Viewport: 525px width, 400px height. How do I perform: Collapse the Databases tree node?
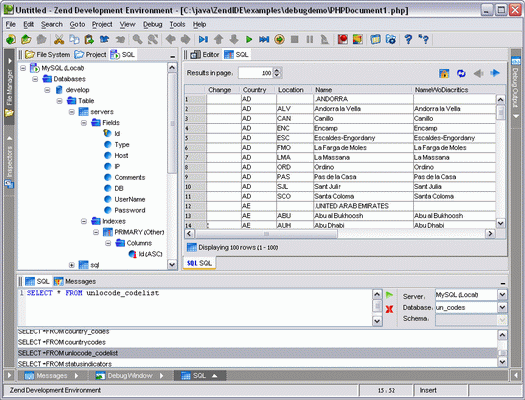(35, 79)
